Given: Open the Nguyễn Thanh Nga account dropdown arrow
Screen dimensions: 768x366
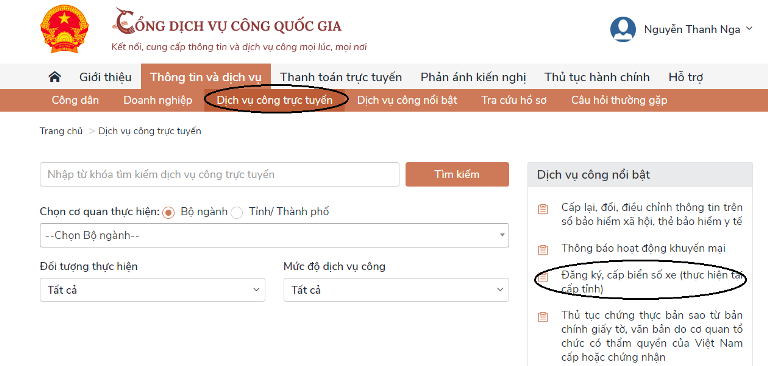Looking at the screenshot, I should [749, 28].
